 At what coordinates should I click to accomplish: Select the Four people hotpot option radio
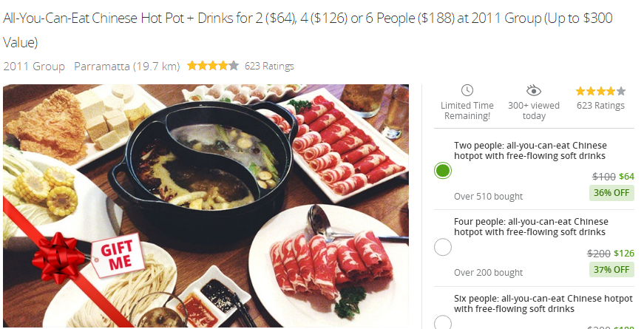pyautogui.click(x=443, y=247)
